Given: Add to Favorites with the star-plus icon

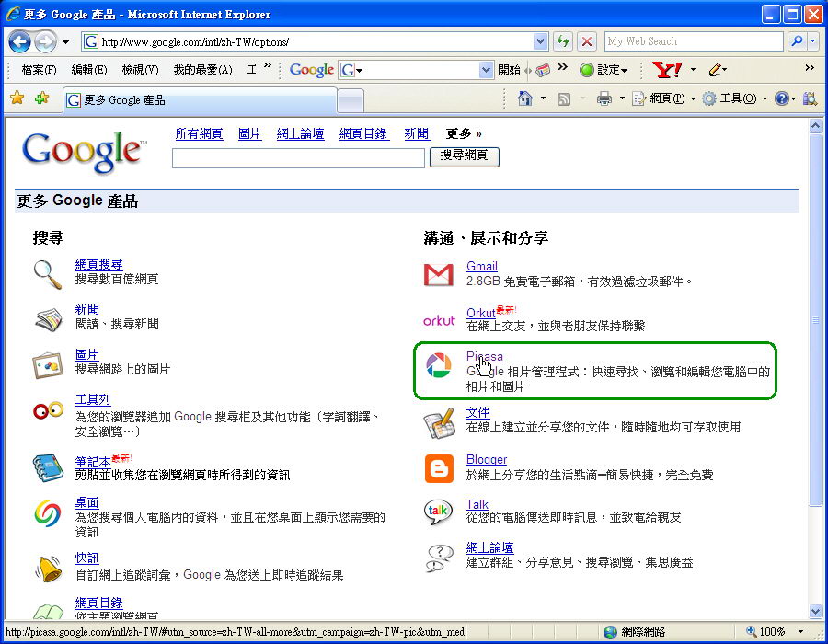Looking at the screenshot, I should click(x=41, y=98).
